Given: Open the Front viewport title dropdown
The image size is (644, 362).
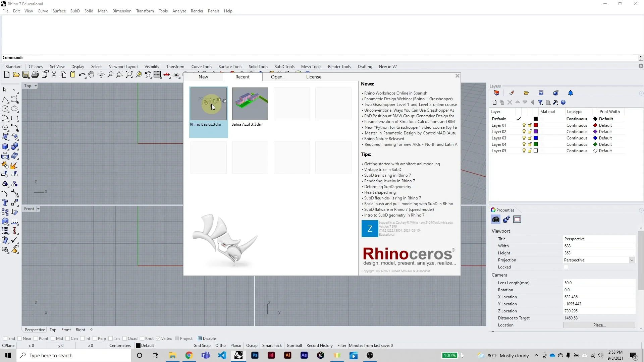Looking at the screenshot, I should pyautogui.click(x=38, y=209).
